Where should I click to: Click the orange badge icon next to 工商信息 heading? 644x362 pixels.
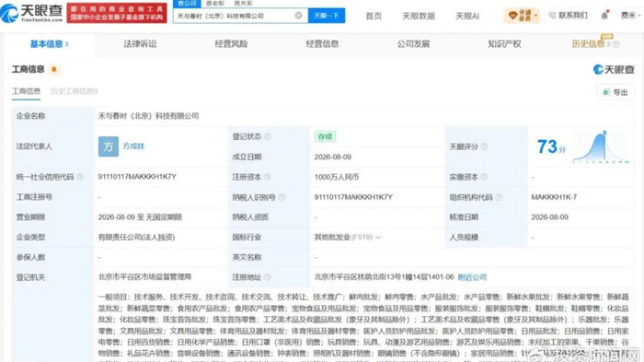pyautogui.click(x=53, y=69)
